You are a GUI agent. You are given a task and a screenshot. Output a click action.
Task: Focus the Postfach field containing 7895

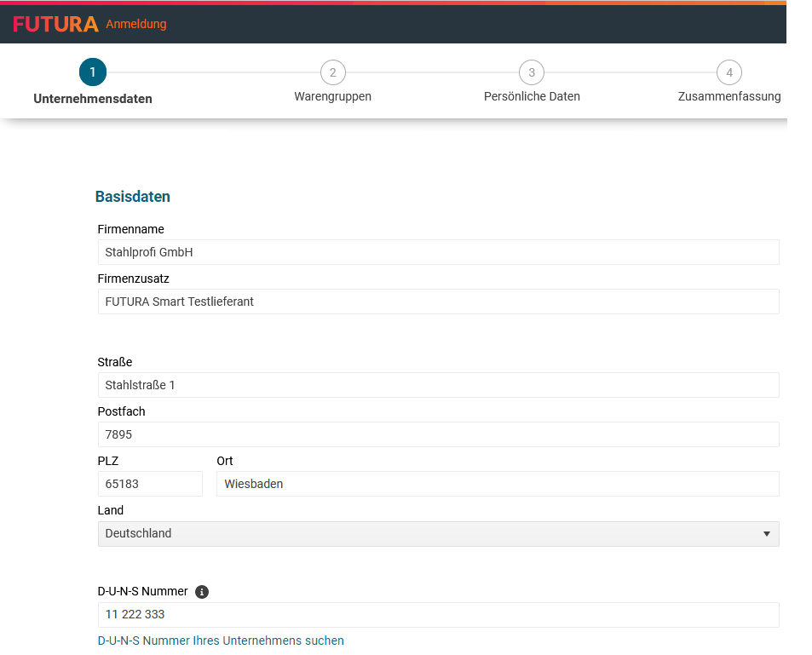coord(438,434)
